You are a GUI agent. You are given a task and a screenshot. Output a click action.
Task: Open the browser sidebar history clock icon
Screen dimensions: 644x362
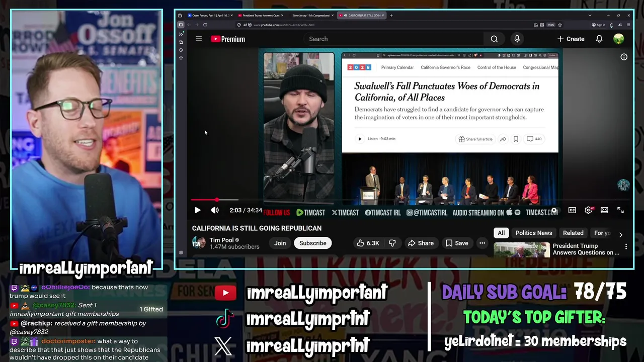coord(181,50)
